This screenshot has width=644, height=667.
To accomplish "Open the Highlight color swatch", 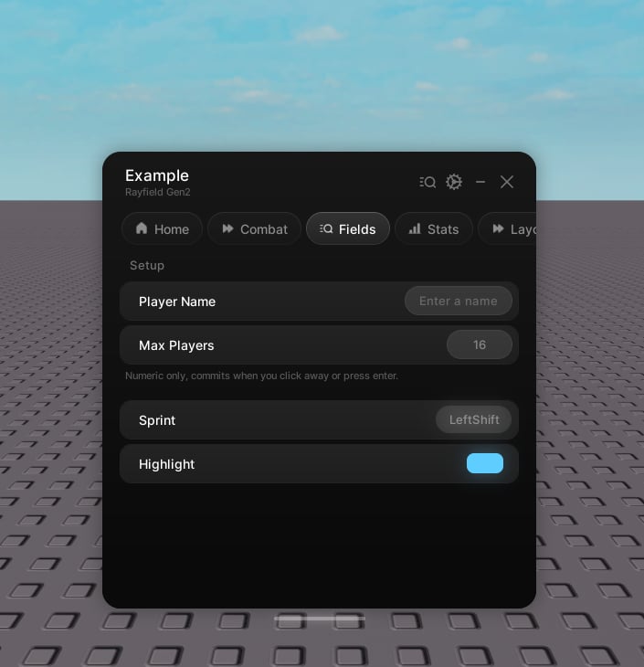I will tap(485, 463).
